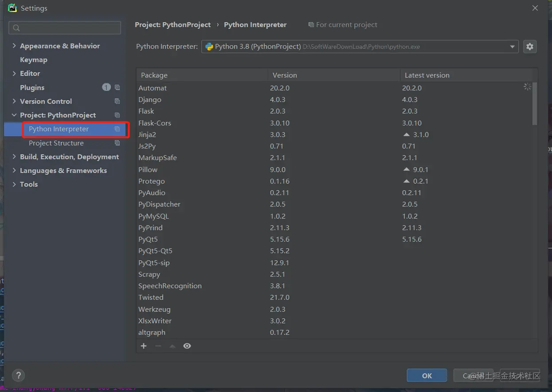Select Keymap in settings tree
Viewport: 552px width, 392px height.
click(34, 59)
